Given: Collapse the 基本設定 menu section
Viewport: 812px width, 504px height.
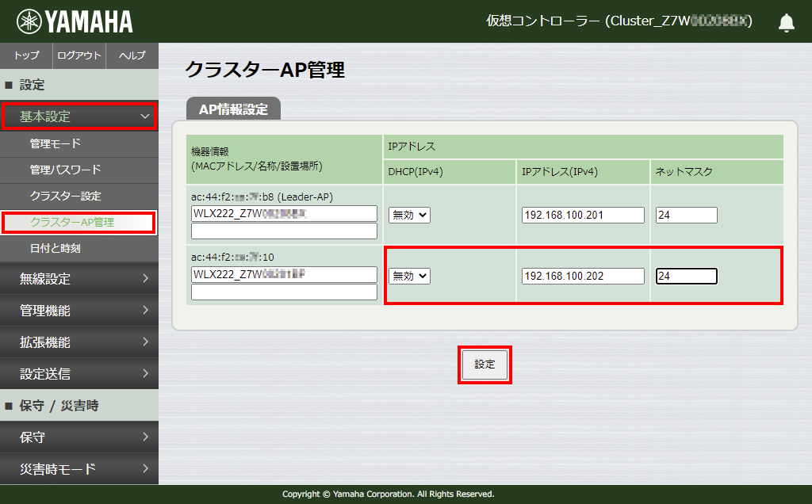Looking at the screenshot, I should (x=79, y=116).
